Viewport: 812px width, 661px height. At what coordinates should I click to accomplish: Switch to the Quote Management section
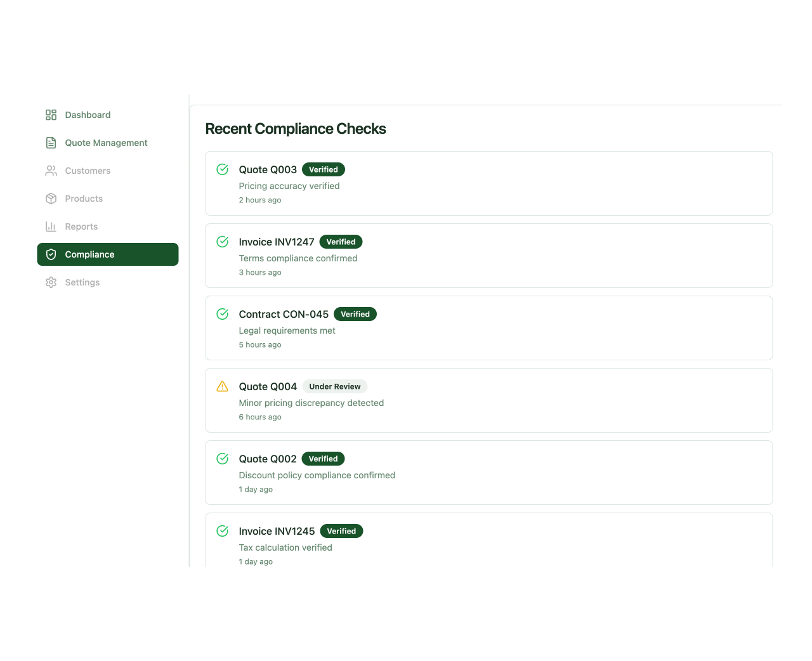tap(105, 143)
